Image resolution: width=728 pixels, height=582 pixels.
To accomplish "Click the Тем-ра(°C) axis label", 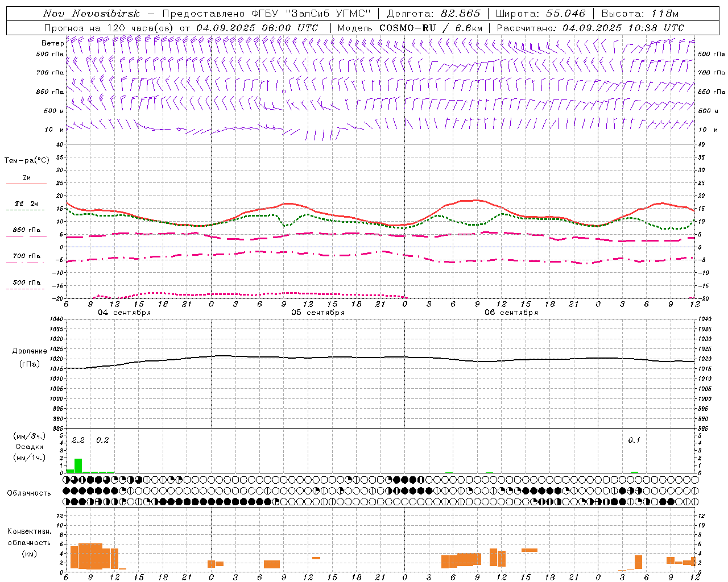I will pyautogui.click(x=27, y=161).
